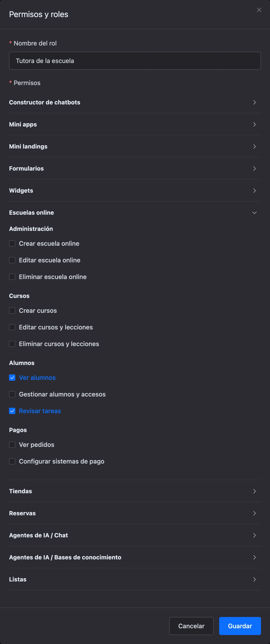The image size is (270, 644).
Task: Open Agentes de IA / Chat chevron
Action: pyautogui.click(x=254, y=535)
